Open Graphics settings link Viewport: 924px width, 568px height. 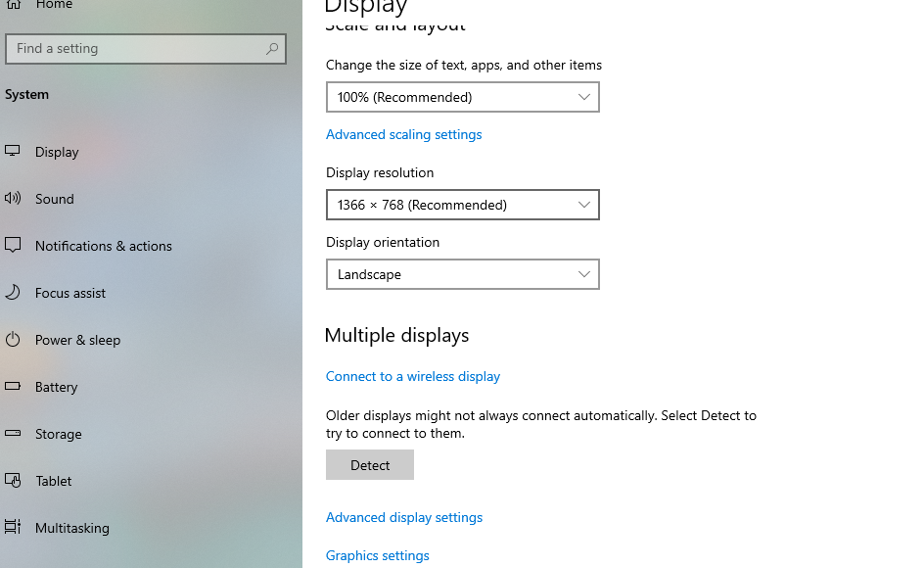tap(377, 555)
